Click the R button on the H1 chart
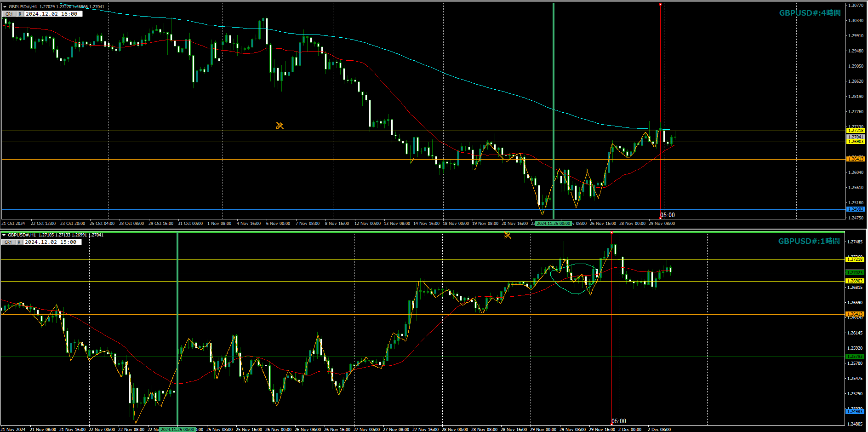Viewport: 868px width, 432px height. click(x=19, y=242)
